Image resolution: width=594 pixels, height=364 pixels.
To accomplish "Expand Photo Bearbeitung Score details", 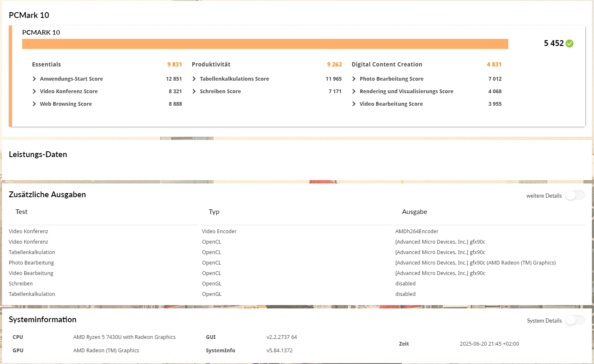I will click(354, 79).
